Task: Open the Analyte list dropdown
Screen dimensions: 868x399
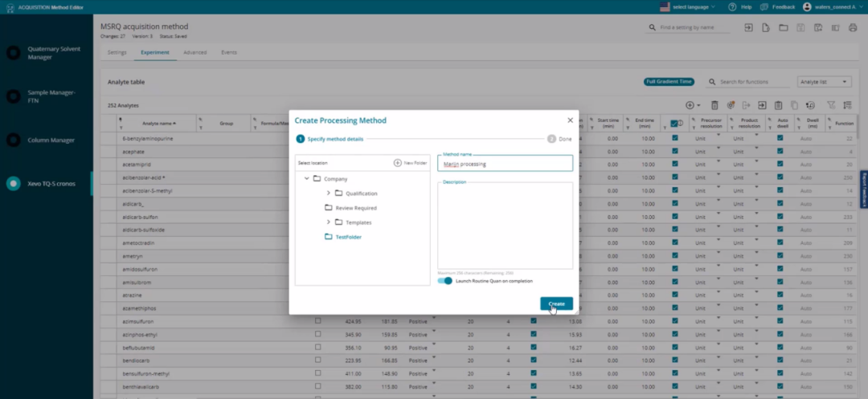Action: pos(824,82)
